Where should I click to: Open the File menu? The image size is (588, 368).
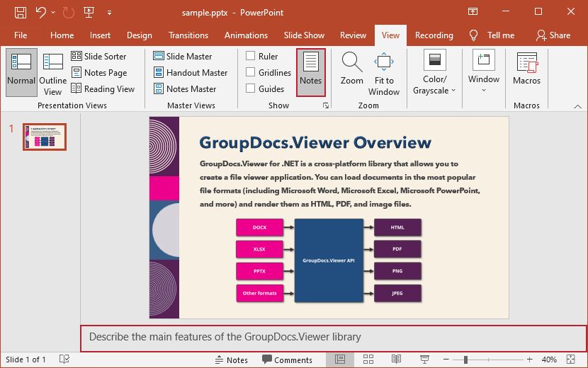pos(21,35)
